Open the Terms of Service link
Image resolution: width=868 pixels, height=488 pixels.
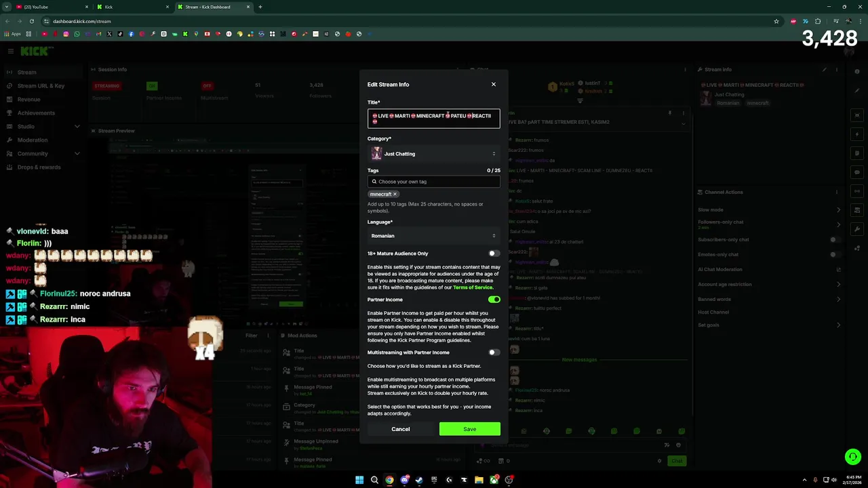click(x=473, y=287)
